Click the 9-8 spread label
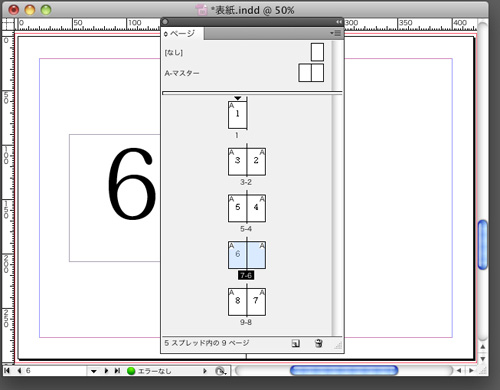This screenshot has height=390, width=500. tap(246, 322)
